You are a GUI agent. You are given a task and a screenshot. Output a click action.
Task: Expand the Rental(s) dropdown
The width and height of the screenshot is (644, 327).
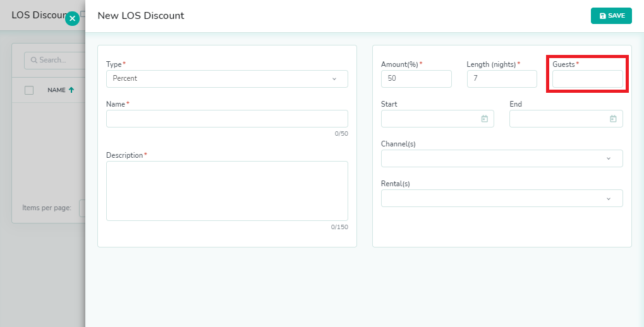point(502,198)
